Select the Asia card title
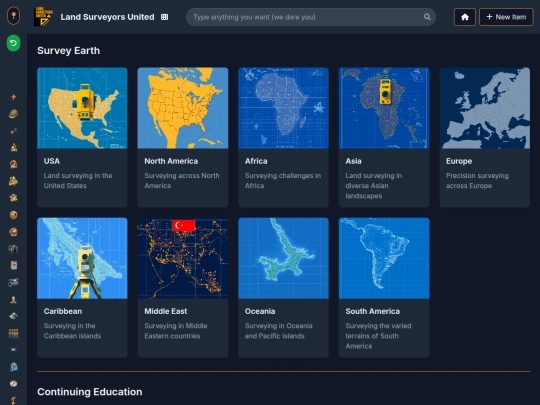The image size is (540, 405). pos(353,161)
